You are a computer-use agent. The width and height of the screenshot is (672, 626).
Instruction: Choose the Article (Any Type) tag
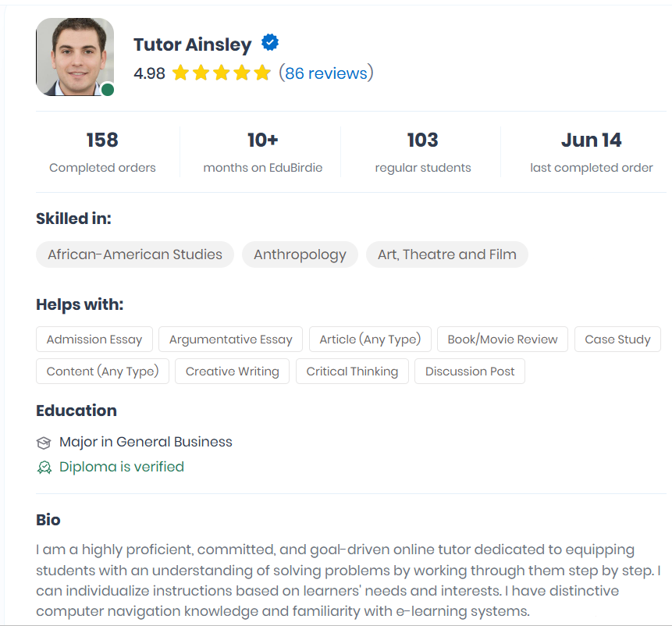coord(370,340)
